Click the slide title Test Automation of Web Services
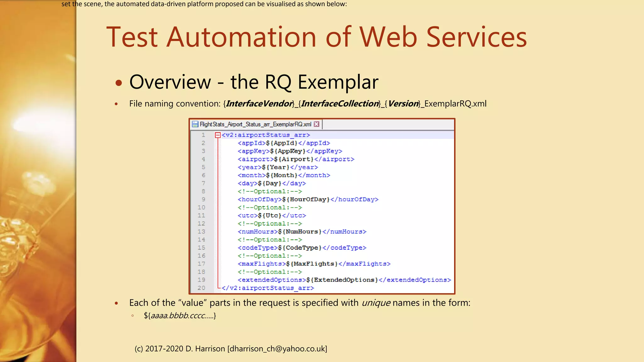The height and width of the screenshot is (362, 644). point(316,37)
